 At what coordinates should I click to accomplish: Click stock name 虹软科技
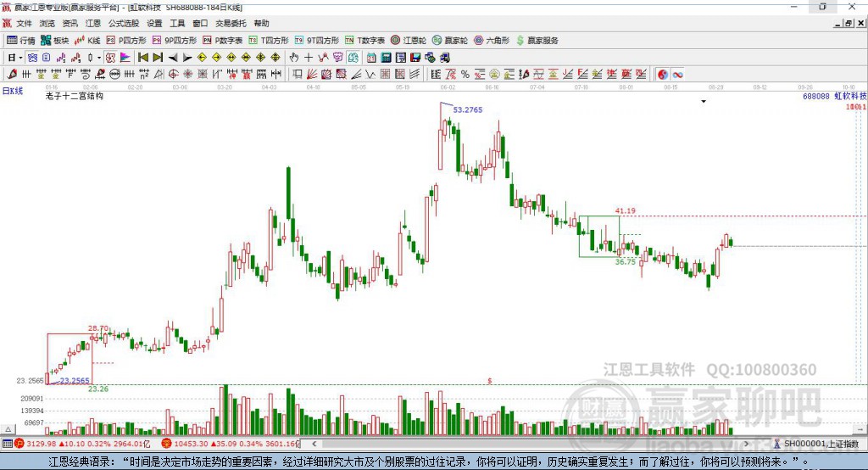pyautogui.click(x=850, y=97)
